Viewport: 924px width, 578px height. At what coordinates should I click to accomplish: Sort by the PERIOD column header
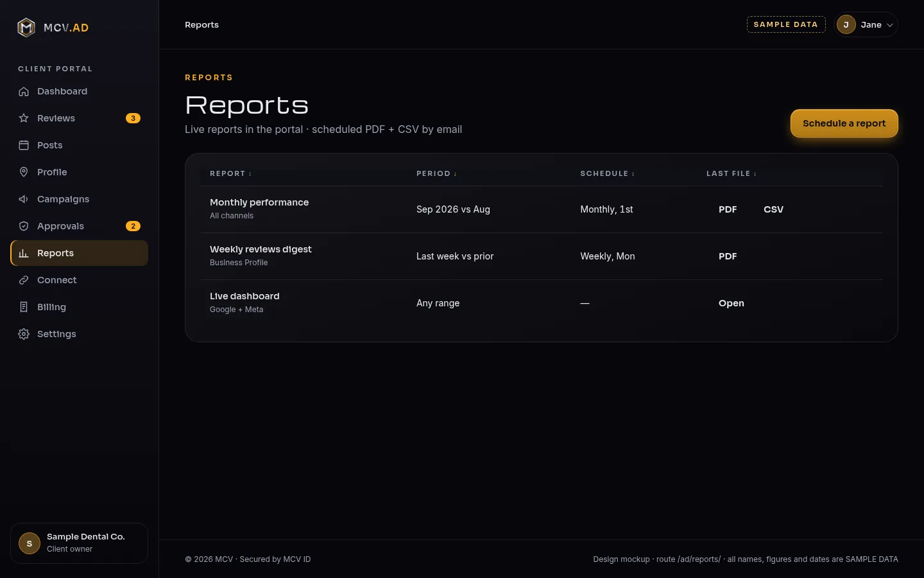tap(437, 173)
